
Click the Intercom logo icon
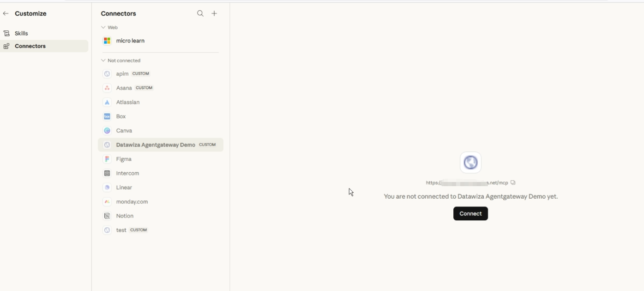(107, 173)
